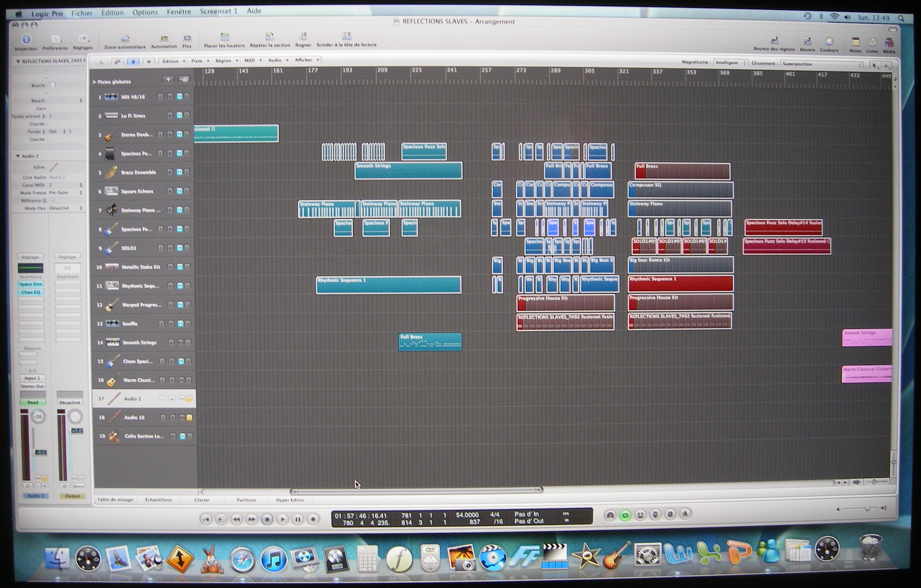Click the Space Dsn insert plugin slot

pos(31,284)
